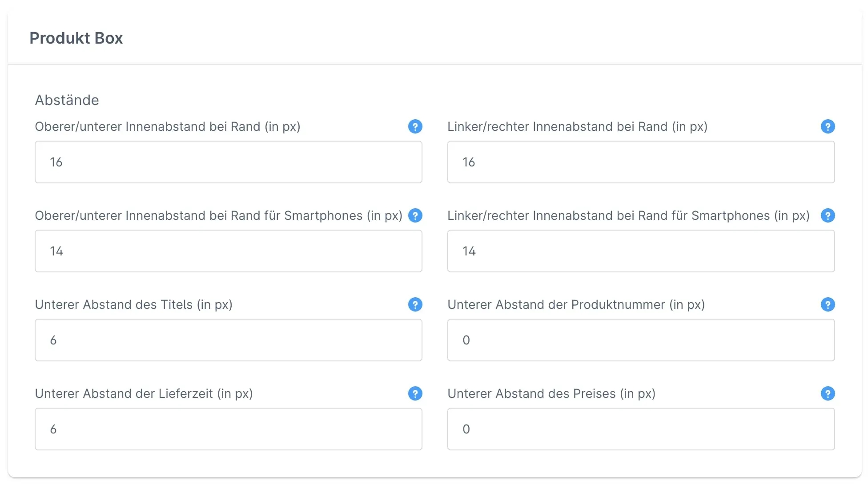The height and width of the screenshot is (486, 868).
Task: Open help for Linker/rechter Innenabstand bei Rand
Action: click(828, 127)
